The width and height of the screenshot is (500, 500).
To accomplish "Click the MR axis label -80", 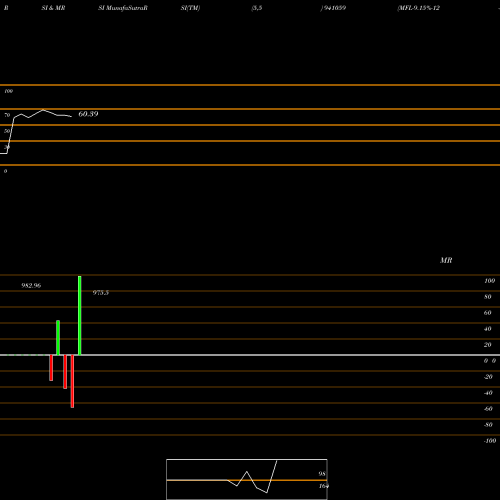I will coord(488,425).
